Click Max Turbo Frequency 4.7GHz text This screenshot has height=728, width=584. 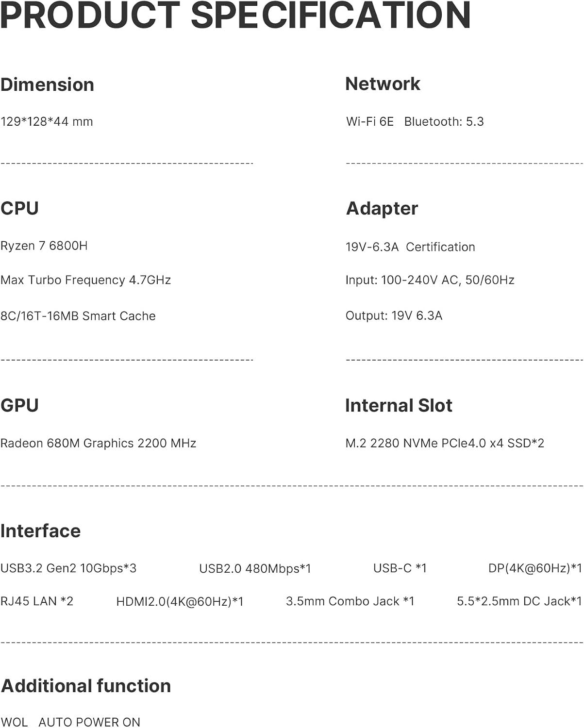pos(86,280)
